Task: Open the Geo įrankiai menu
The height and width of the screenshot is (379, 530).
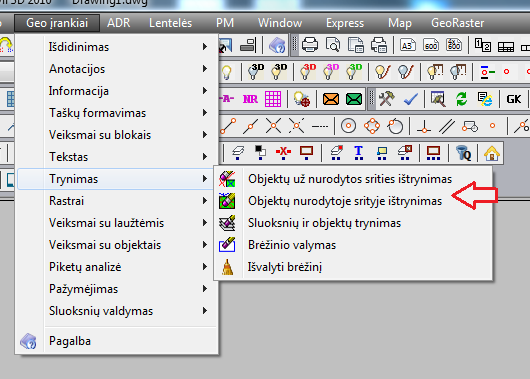Action: click(57, 23)
